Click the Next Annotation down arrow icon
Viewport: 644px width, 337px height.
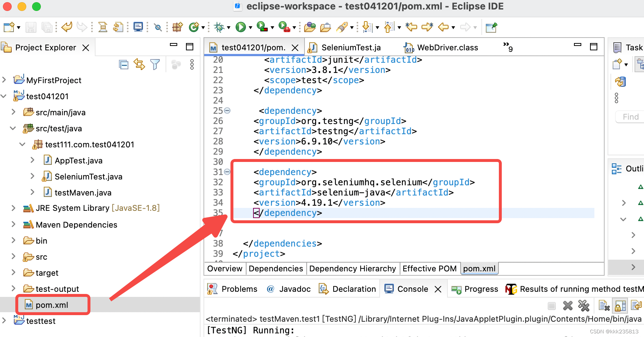(x=367, y=27)
